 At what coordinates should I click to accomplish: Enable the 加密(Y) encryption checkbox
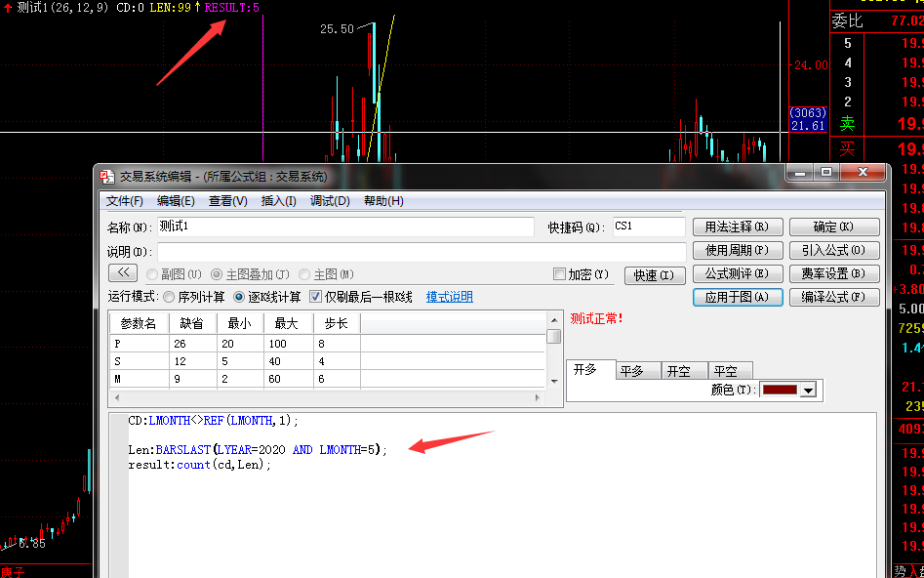(559, 274)
